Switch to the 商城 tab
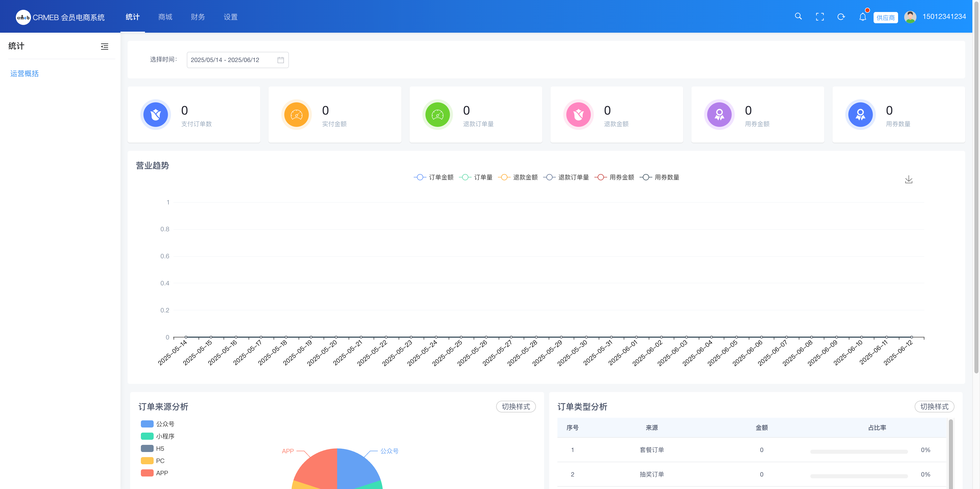Image resolution: width=980 pixels, height=489 pixels. pos(165,17)
